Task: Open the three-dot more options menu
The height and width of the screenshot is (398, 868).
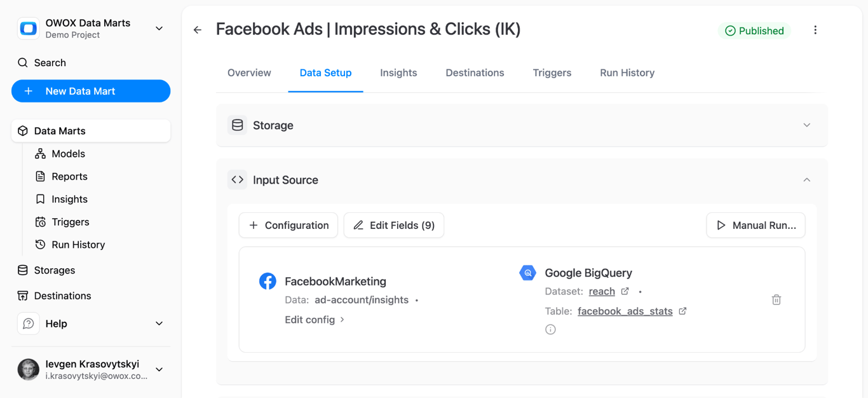Action: (x=815, y=30)
